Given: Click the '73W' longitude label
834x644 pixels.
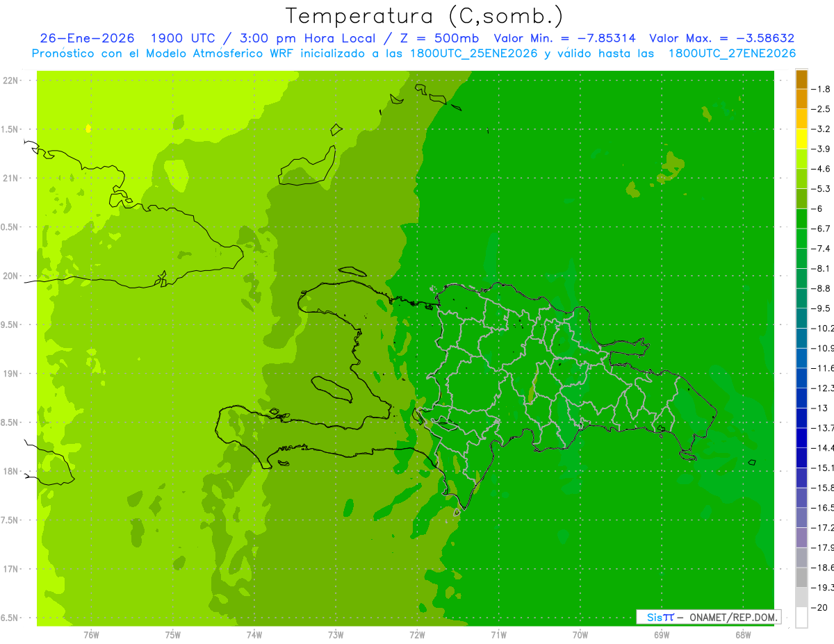Looking at the screenshot, I should [x=336, y=635].
